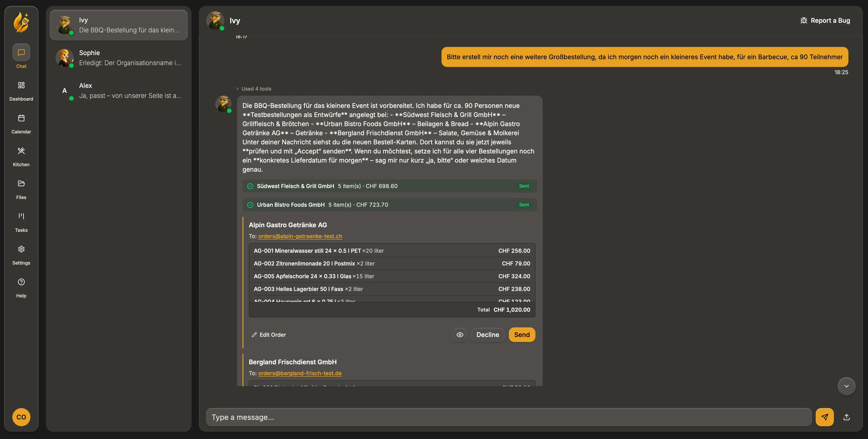Viewport: 868px width, 439px height.
Task: Jump to latest message with down chevron
Action: 846,386
